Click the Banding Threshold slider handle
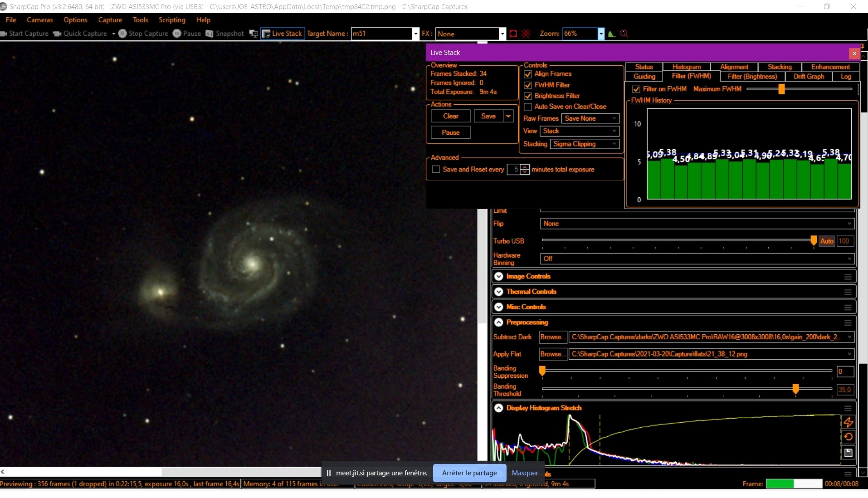This screenshot has height=498, width=868. coord(795,389)
